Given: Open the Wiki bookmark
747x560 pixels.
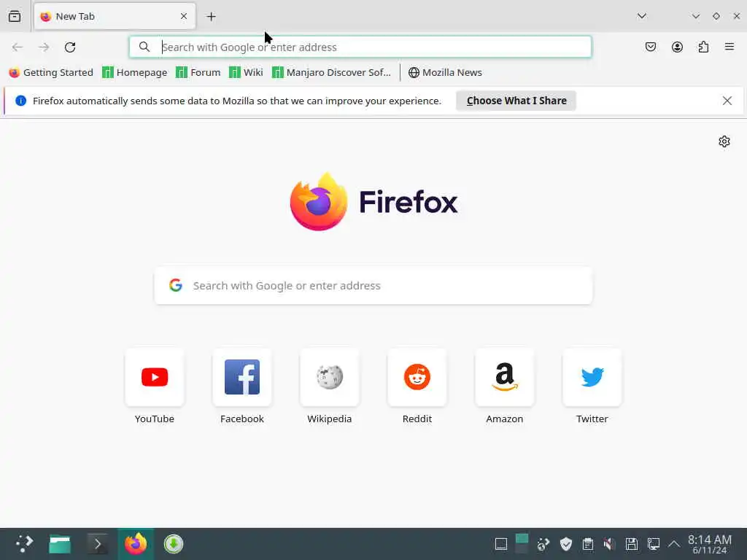Looking at the screenshot, I should pyautogui.click(x=246, y=72).
